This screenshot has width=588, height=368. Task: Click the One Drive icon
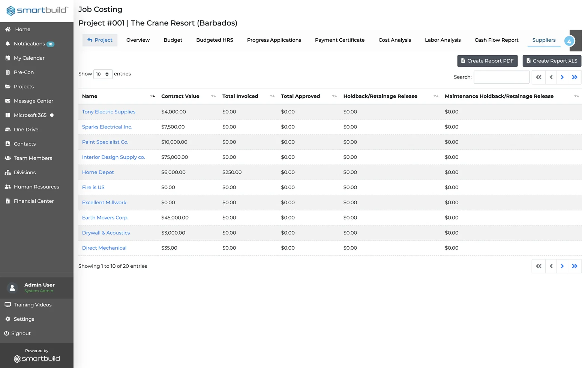coord(7,130)
